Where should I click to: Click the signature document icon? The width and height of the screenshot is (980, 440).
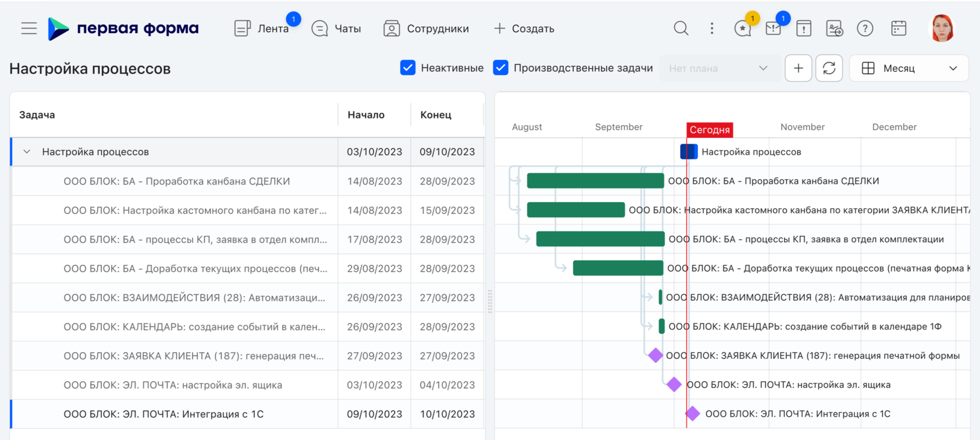(x=834, y=28)
